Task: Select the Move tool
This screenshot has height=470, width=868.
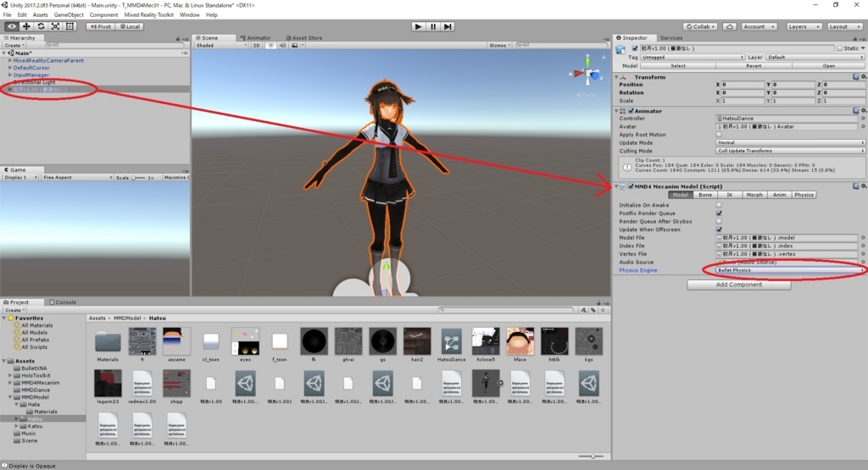Action: [x=26, y=26]
